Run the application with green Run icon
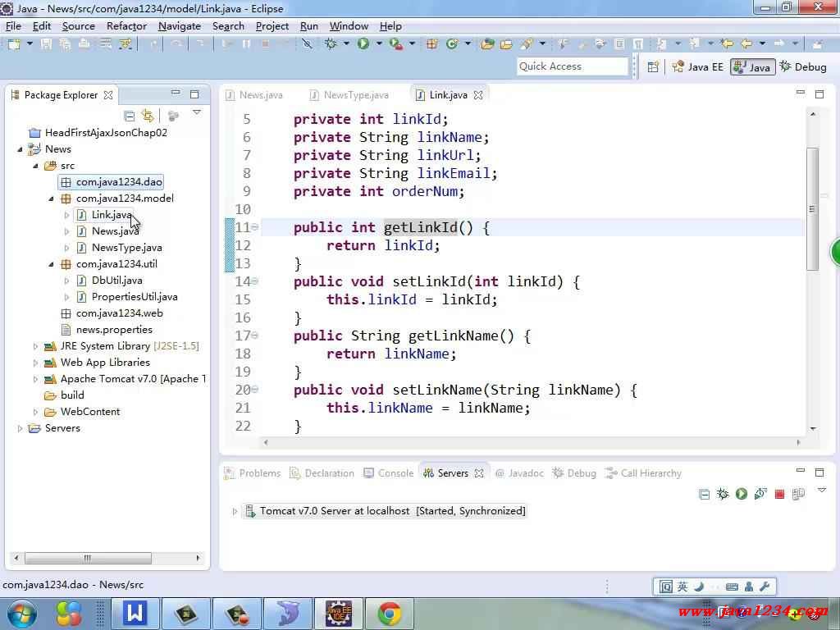Screen dimensions: 840x630 363,44
